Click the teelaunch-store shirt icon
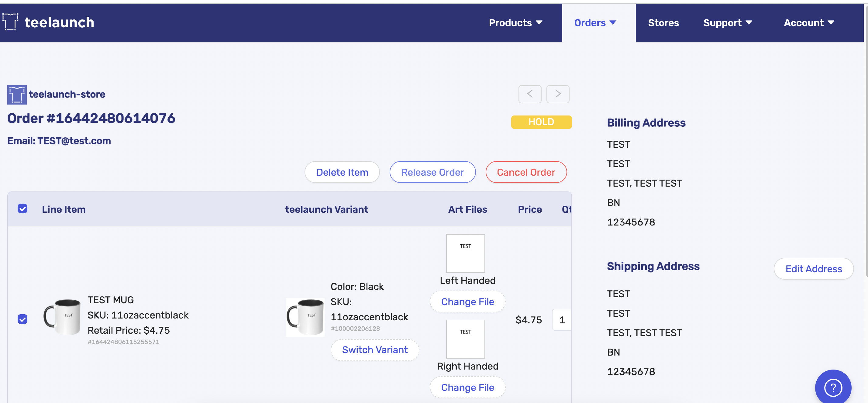The height and width of the screenshot is (403, 868). tap(17, 95)
